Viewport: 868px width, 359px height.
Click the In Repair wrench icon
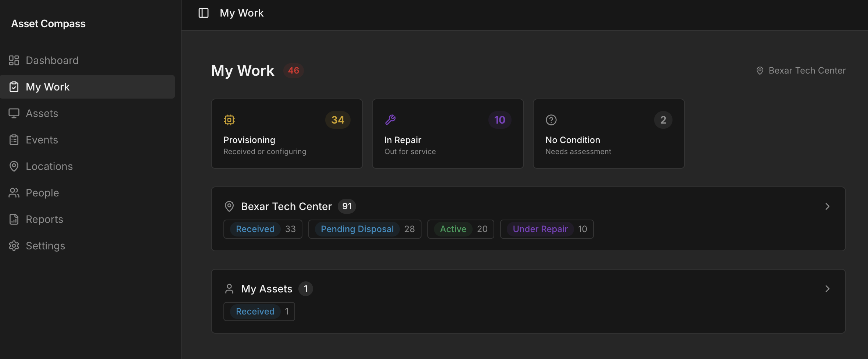tap(390, 120)
